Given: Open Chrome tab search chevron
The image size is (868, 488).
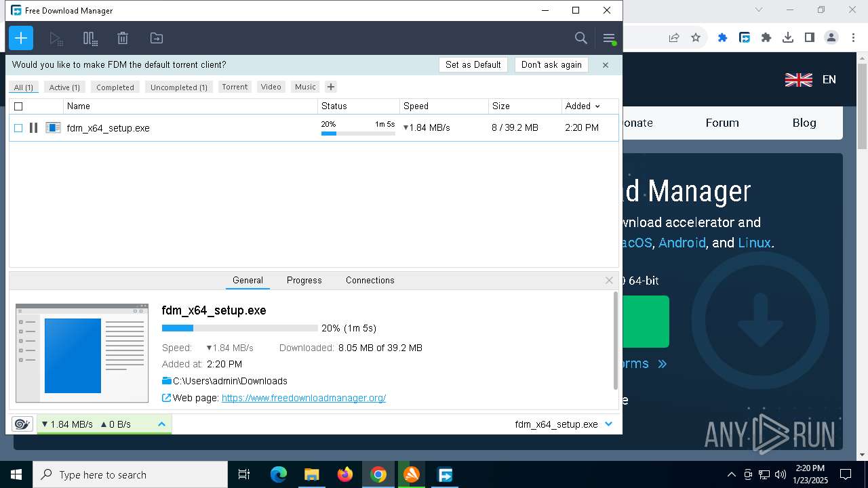Looking at the screenshot, I should 759,10.
